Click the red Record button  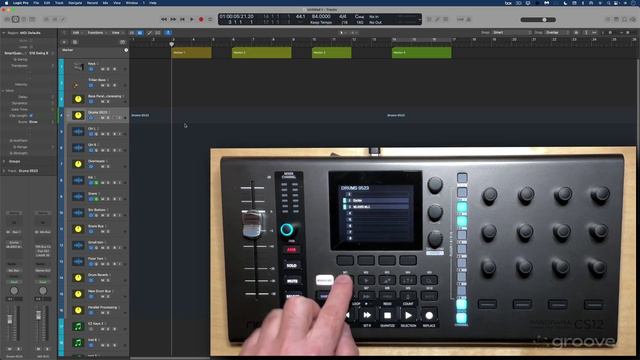[x=201, y=19]
